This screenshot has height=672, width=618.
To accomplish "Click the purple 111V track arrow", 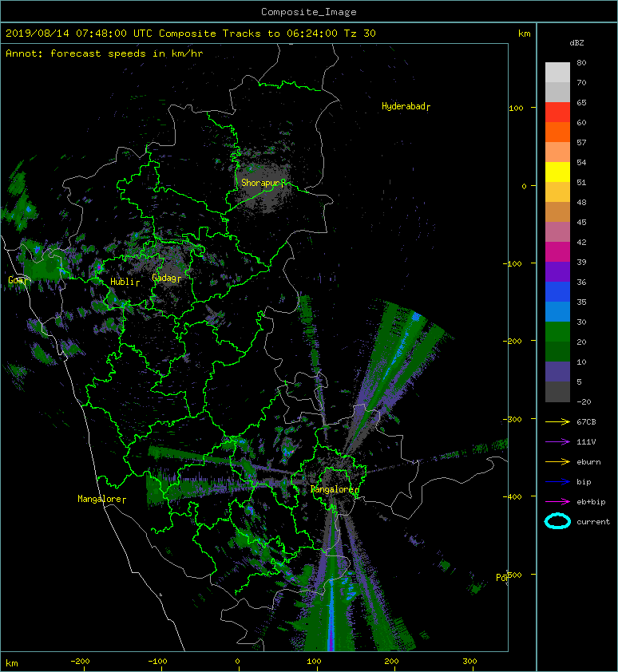I will click(x=557, y=442).
